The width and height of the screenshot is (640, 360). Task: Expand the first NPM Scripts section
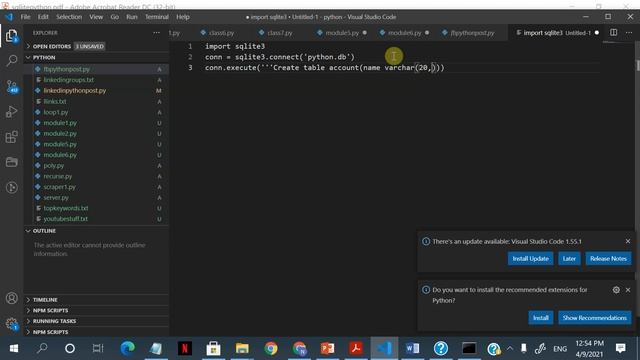pyautogui.click(x=96, y=310)
